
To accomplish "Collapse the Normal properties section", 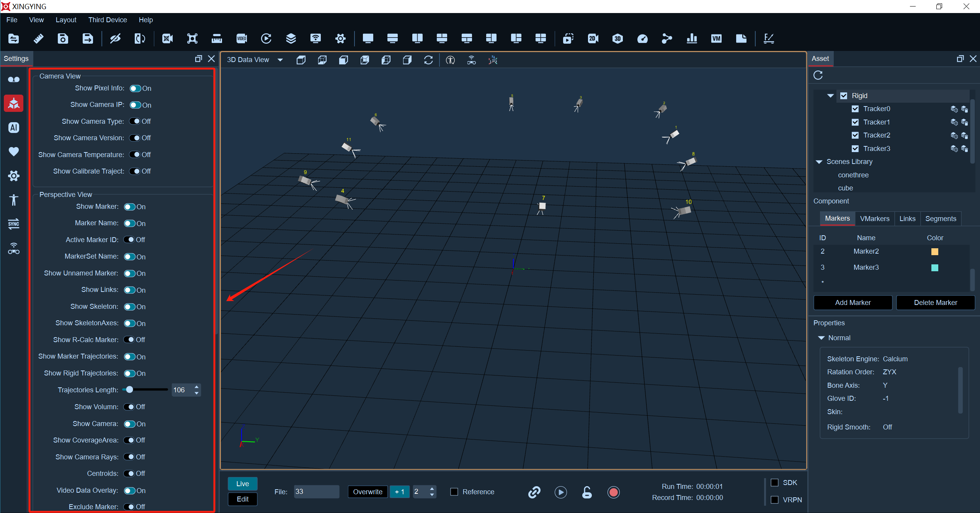I will [821, 338].
